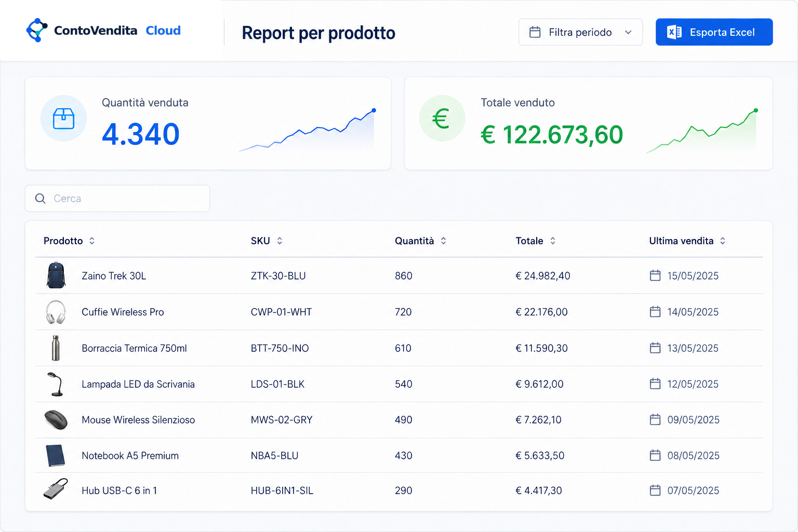Viewport: 798px width, 532px height.
Task: Sort the table by Prodotto column
Action: (x=69, y=241)
